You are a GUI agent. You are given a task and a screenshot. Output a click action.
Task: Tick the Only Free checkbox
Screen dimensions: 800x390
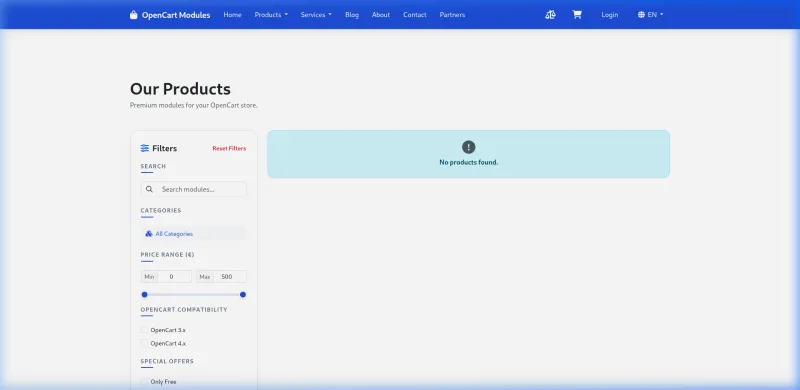coord(144,381)
